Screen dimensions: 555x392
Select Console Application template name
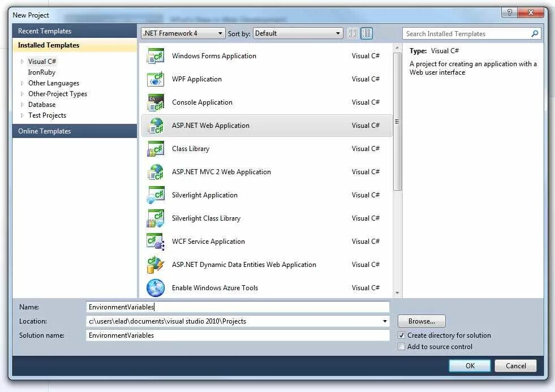[x=202, y=102]
